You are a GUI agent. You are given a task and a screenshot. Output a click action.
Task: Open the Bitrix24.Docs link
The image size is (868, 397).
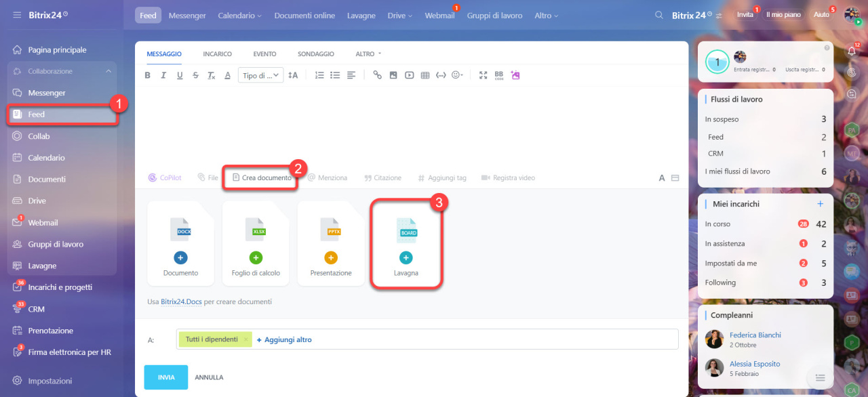[x=181, y=301]
